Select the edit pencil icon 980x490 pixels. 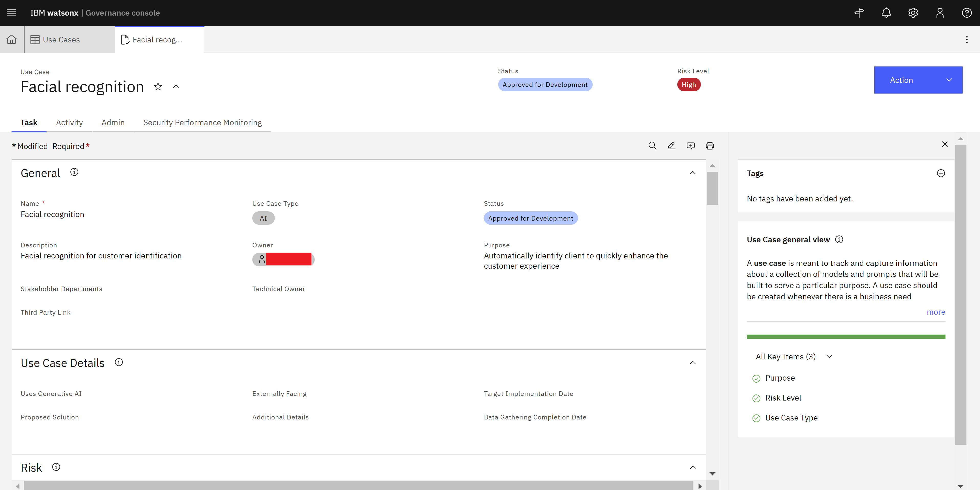(671, 146)
